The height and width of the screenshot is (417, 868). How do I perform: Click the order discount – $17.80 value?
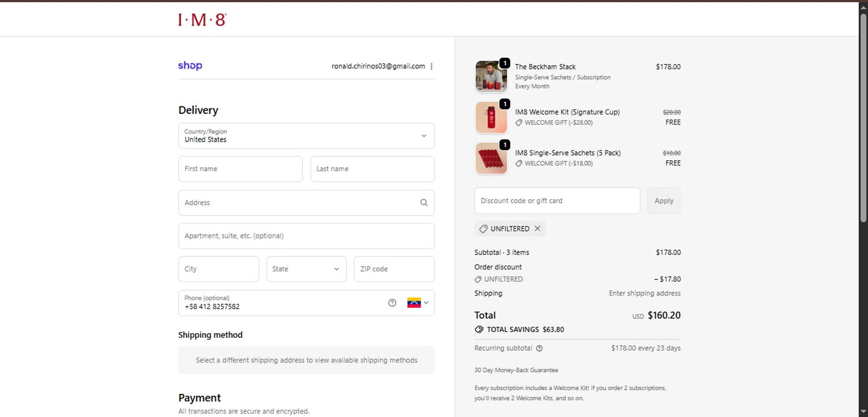click(x=667, y=279)
